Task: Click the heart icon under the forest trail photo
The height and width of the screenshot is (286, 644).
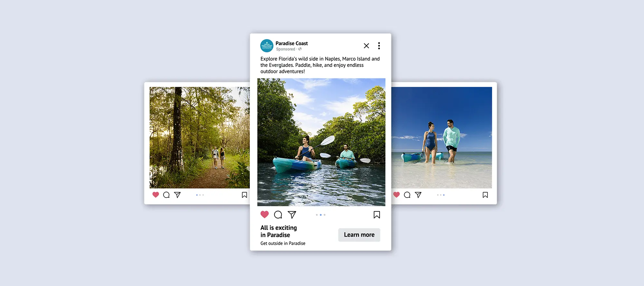Action: click(156, 195)
